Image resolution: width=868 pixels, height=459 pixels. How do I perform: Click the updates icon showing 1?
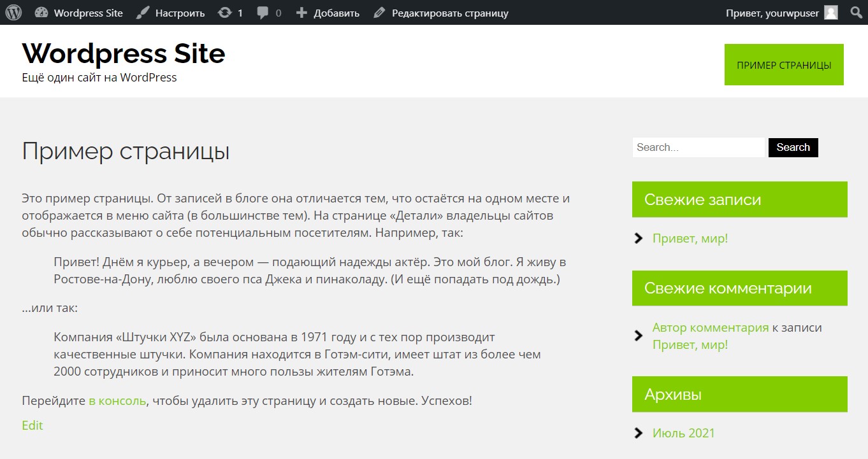click(x=226, y=12)
